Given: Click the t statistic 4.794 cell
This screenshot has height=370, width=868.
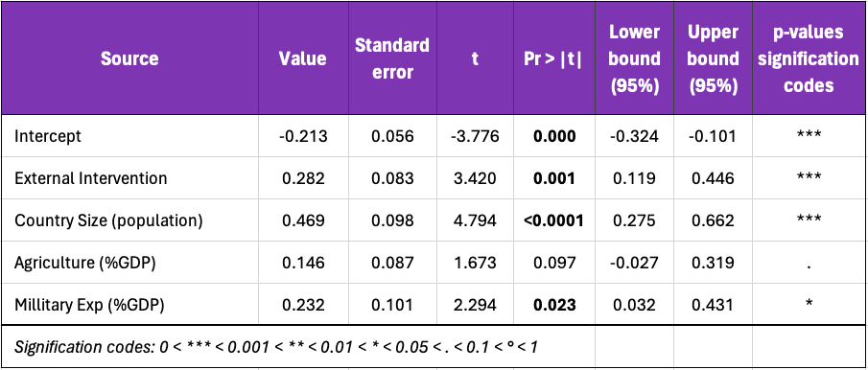Looking at the screenshot, I should [476, 220].
